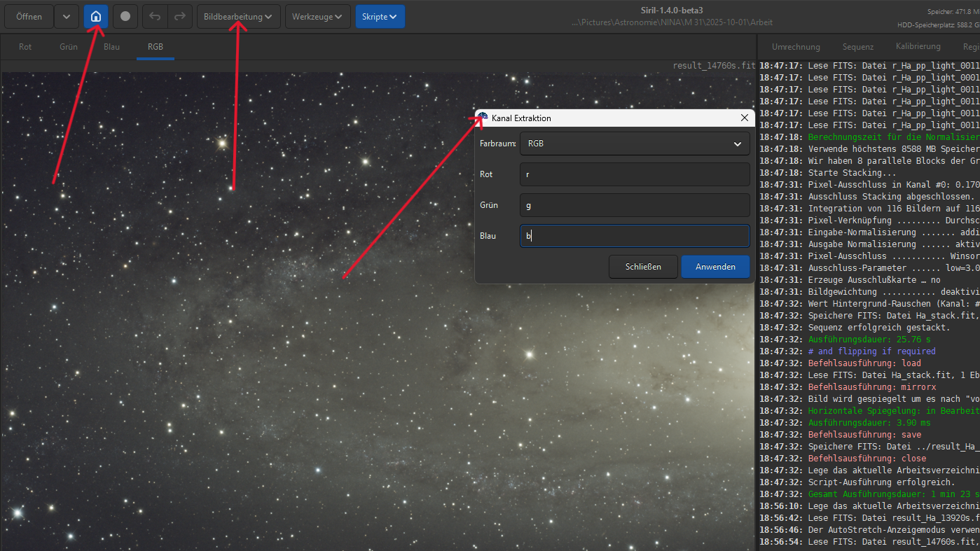Click the Schließen button

pos(643,267)
